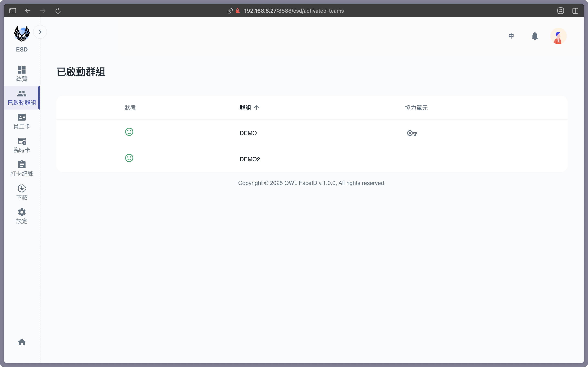The height and width of the screenshot is (367, 588).
Task: Go to 臨時卡 temporary card page
Action: tap(22, 145)
